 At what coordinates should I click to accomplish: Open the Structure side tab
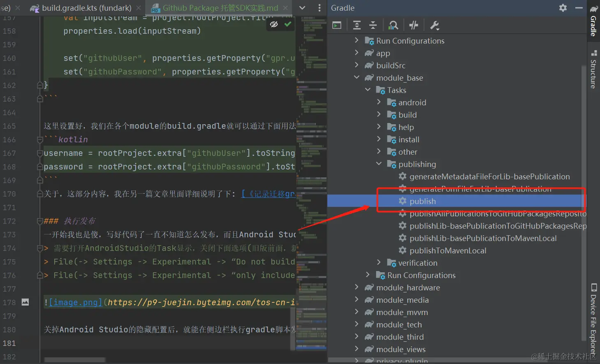click(x=593, y=69)
